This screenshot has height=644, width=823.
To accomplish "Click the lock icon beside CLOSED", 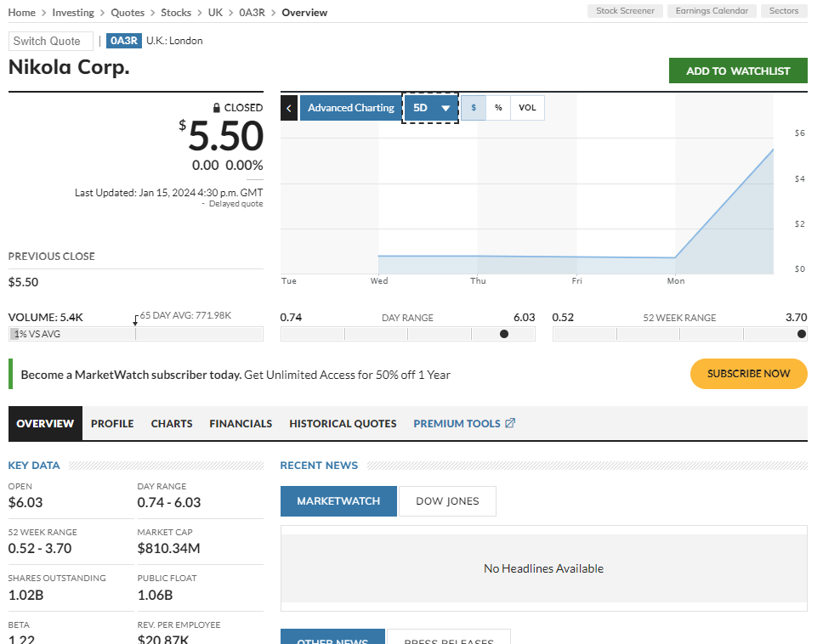I will tap(216, 108).
